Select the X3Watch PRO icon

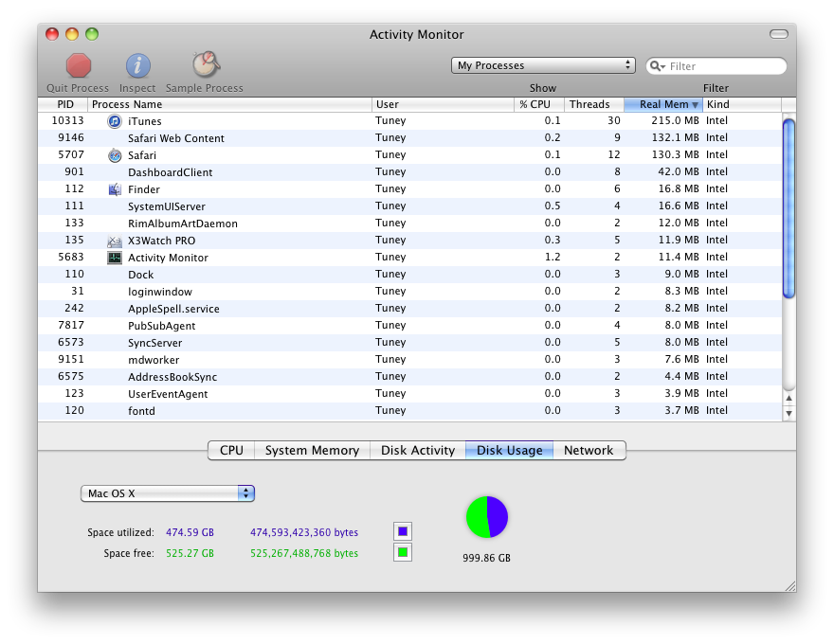pos(115,241)
